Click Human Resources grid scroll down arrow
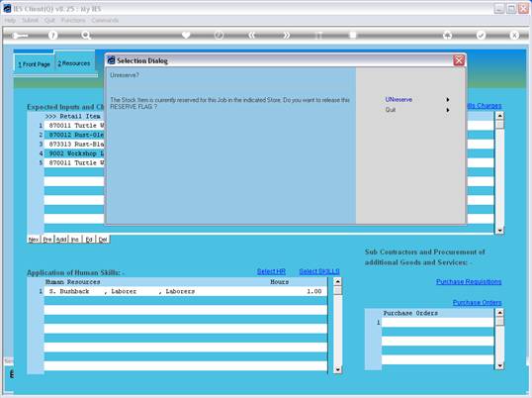532x398 pixels. coord(337,369)
